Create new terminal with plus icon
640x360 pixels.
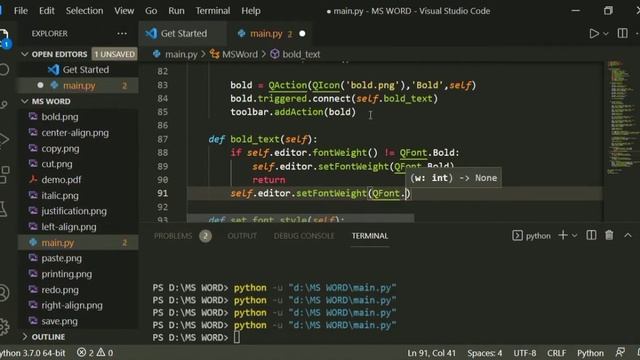[x=563, y=235]
